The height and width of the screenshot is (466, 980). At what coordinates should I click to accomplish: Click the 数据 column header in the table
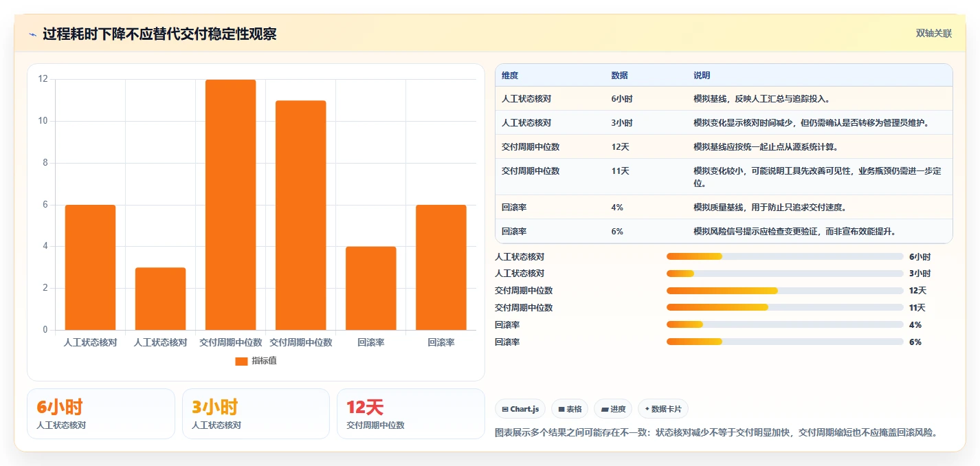click(619, 76)
